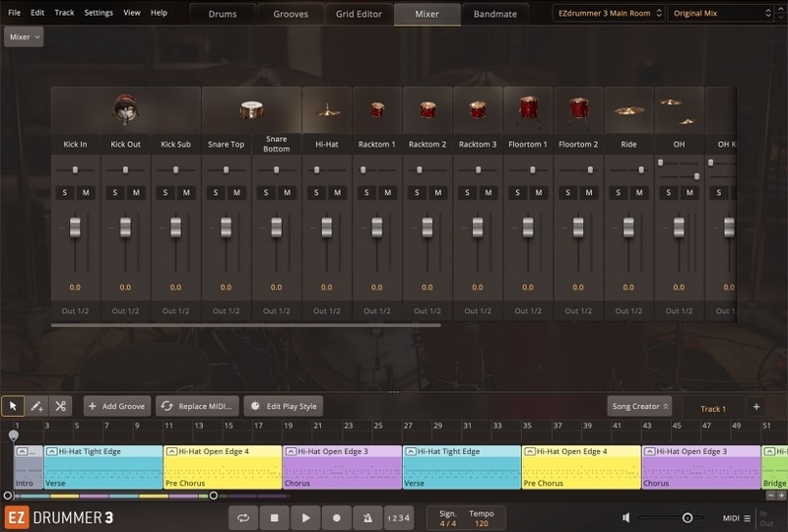
Task: Toggle the 1234 count-in button
Action: [x=399, y=517]
